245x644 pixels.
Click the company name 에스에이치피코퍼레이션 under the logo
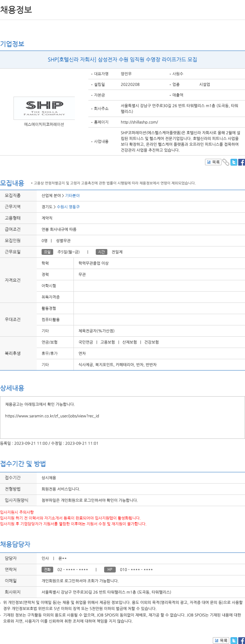[x=44, y=124]
